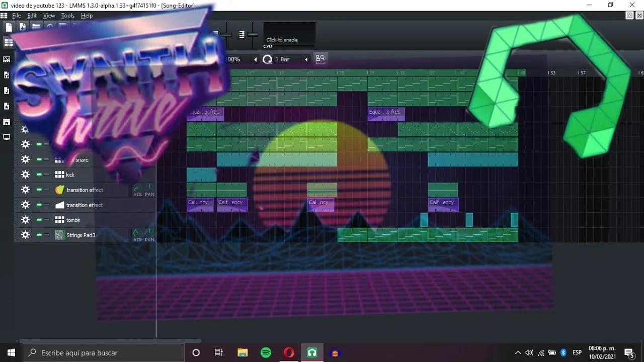Open Task View on the taskbar
This screenshot has height=362, width=644.
(219, 352)
